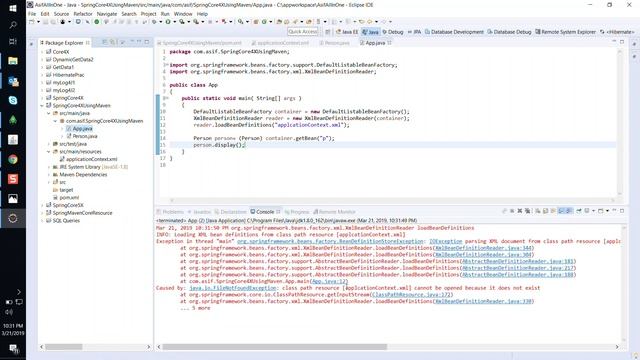Open the Navigate menu
Viewport: 640px width, 360px height.
[107, 14]
